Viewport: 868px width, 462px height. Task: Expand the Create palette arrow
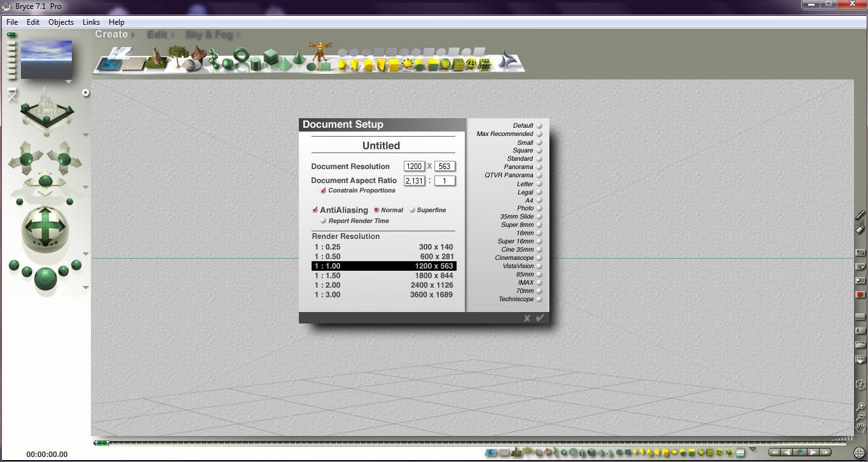(132, 35)
